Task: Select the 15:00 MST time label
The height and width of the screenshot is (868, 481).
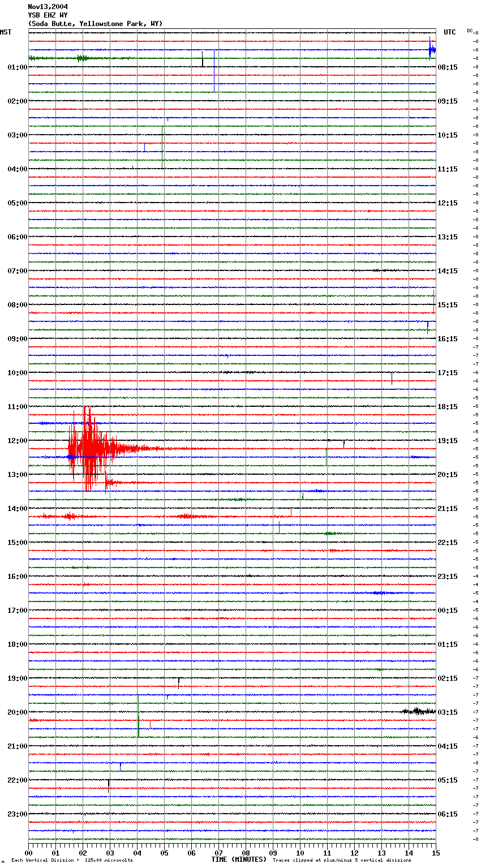Action: (x=18, y=543)
